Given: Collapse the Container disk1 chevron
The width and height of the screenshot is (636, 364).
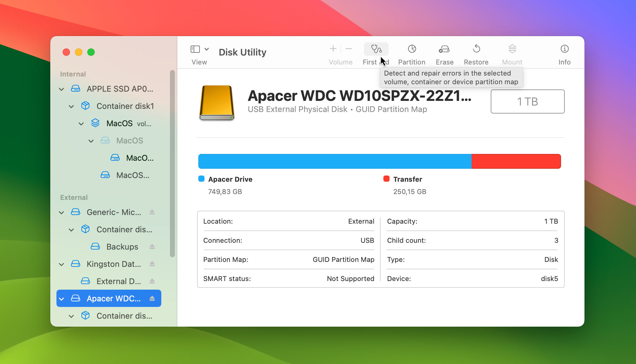Looking at the screenshot, I should pyautogui.click(x=71, y=106).
